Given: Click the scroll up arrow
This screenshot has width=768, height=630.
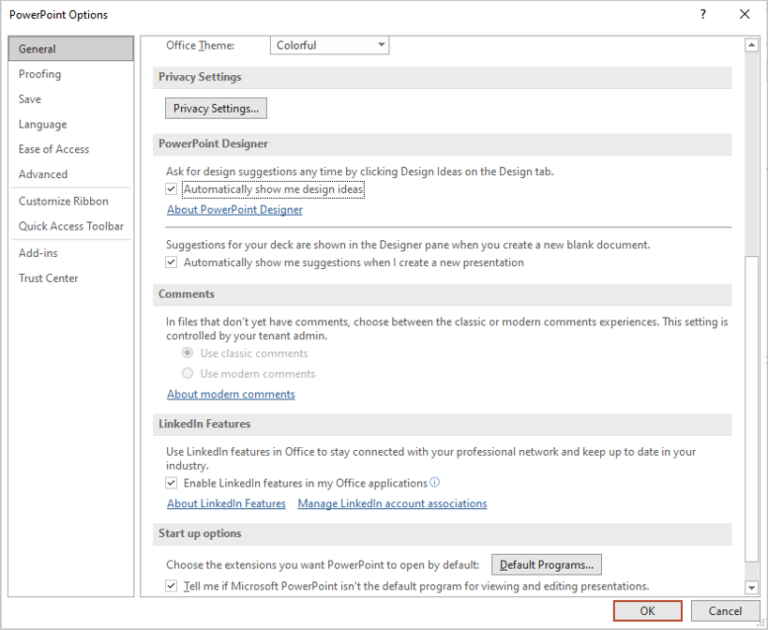Looking at the screenshot, I should (x=751, y=45).
